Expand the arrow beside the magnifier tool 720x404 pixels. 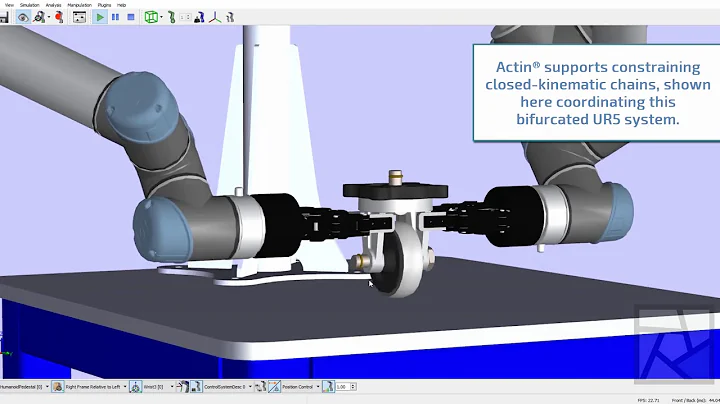49,17
